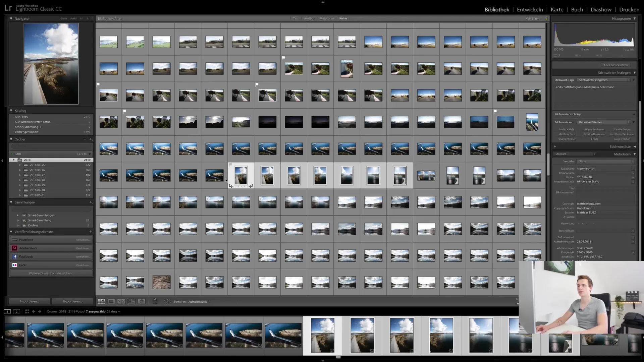Click the Adobe Stock service icon

(x=14, y=248)
